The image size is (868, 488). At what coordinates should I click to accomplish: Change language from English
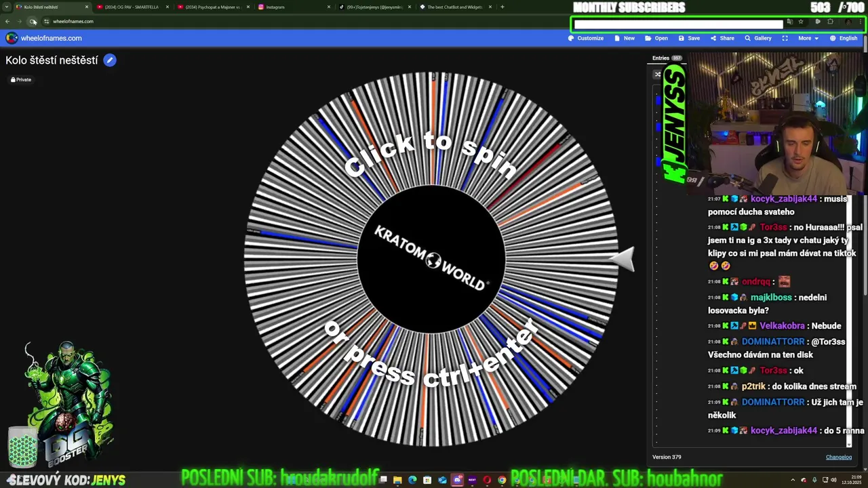pos(844,39)
